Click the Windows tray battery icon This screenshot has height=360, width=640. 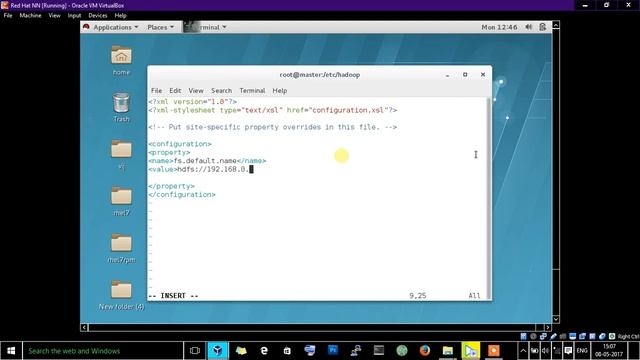point(534,351)
